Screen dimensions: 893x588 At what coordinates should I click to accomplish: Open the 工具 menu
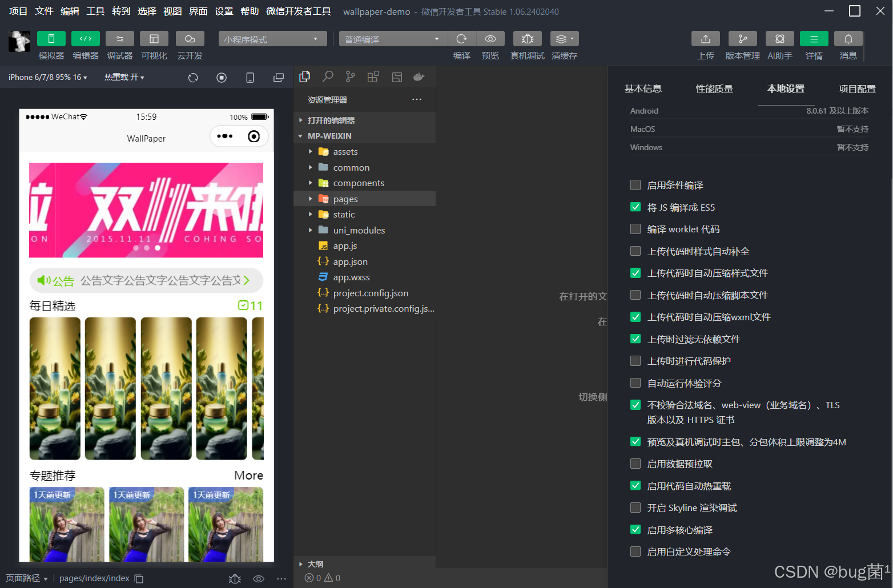tap(95, 11)
